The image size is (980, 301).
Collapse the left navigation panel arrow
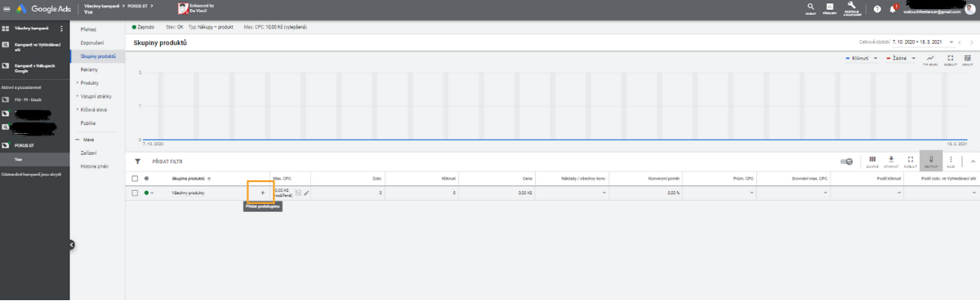click(x=71, y=244)
